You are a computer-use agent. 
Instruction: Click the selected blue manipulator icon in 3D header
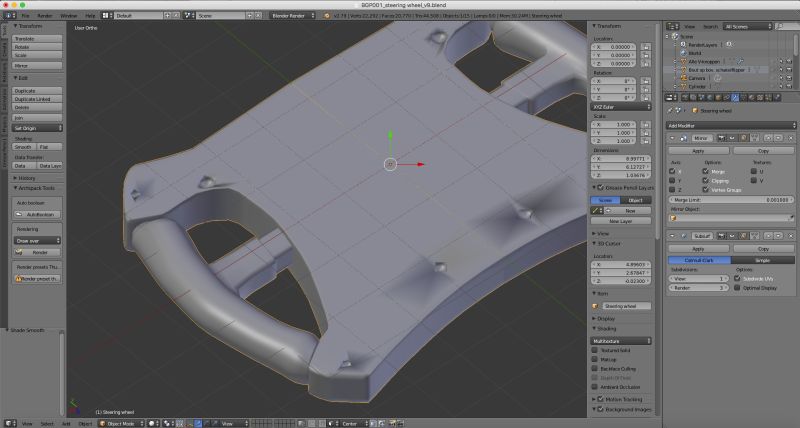[x=198, y=423]
